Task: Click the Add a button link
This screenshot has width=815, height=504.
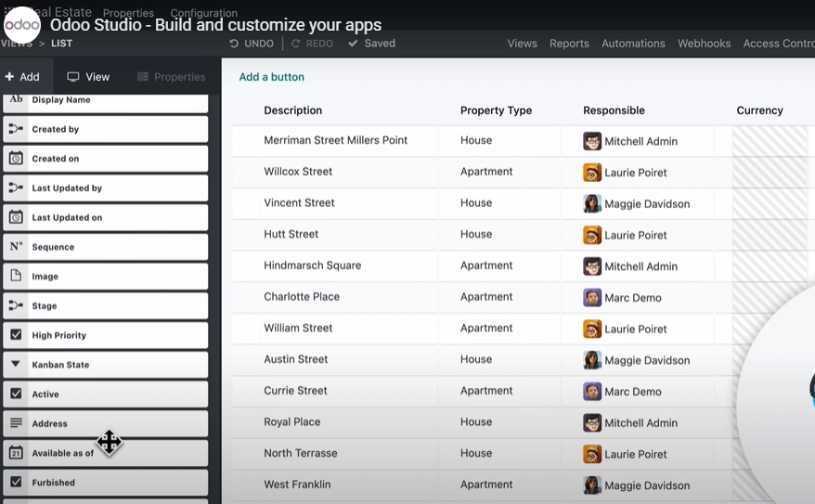Action: pos(271,77)
